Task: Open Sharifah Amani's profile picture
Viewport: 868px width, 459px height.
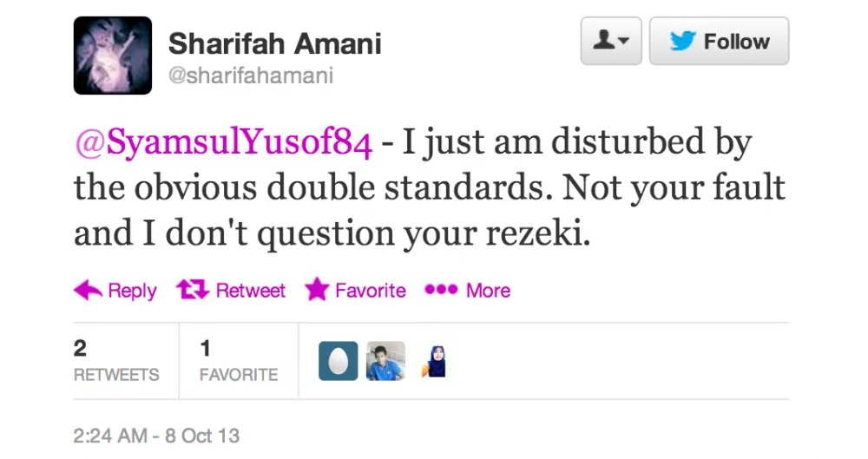Action: pos(113,56)
